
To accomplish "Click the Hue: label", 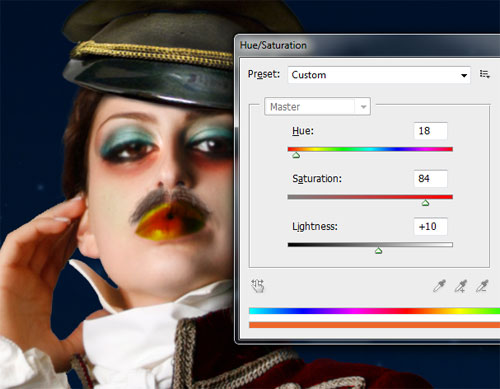I will [x=303, y=131].
